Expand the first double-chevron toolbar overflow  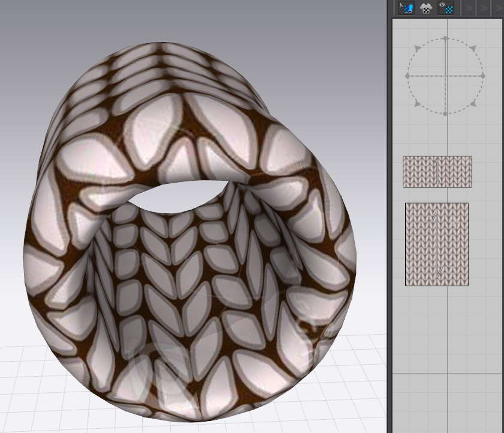pyautogui.click(x=469, y=8)
